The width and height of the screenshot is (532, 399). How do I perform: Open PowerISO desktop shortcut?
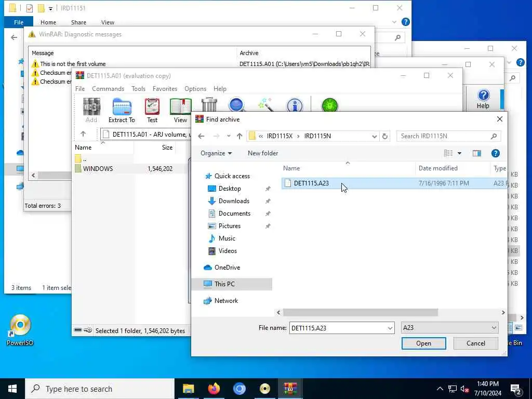20,330
